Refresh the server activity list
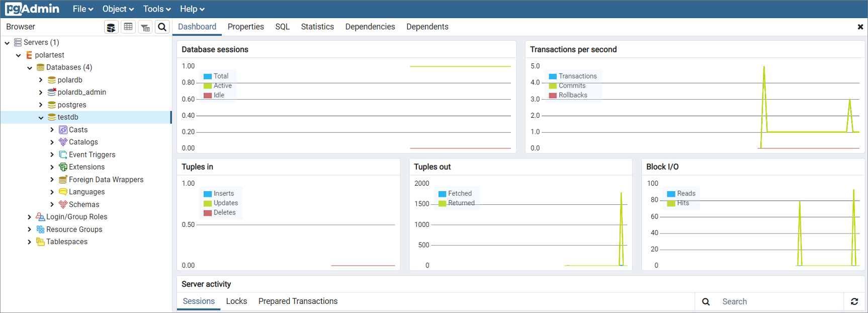868x313 pixels. click(x=854, y=301)
